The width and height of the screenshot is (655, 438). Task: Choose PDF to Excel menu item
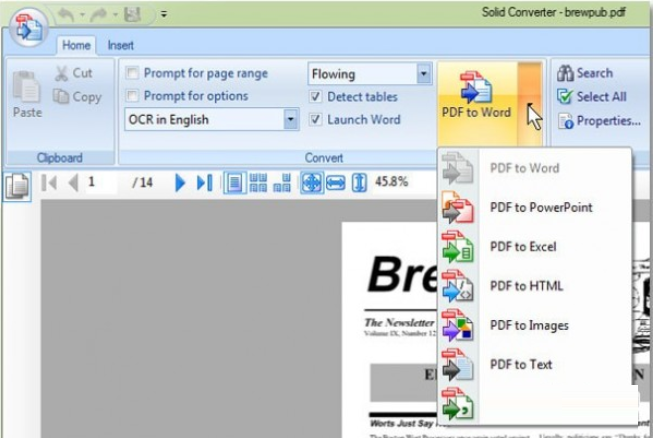point(534,246)
